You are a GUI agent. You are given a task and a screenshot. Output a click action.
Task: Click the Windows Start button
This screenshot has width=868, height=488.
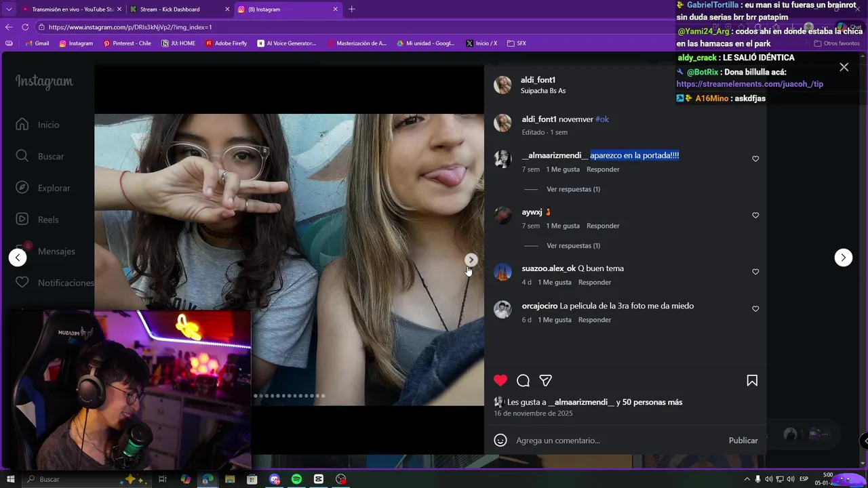[x=11, y=479]
